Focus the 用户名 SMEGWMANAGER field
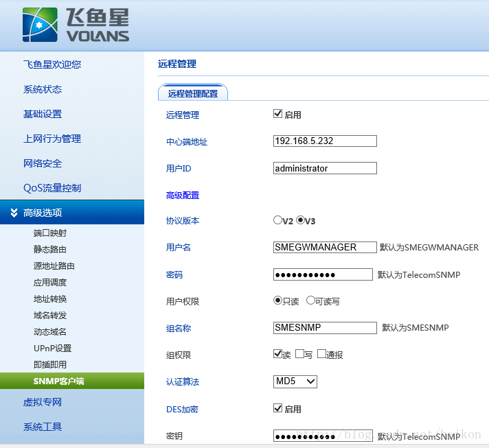The height and width of the screenshot is (448, 489). pyautogui.click(x=325, y=247)
